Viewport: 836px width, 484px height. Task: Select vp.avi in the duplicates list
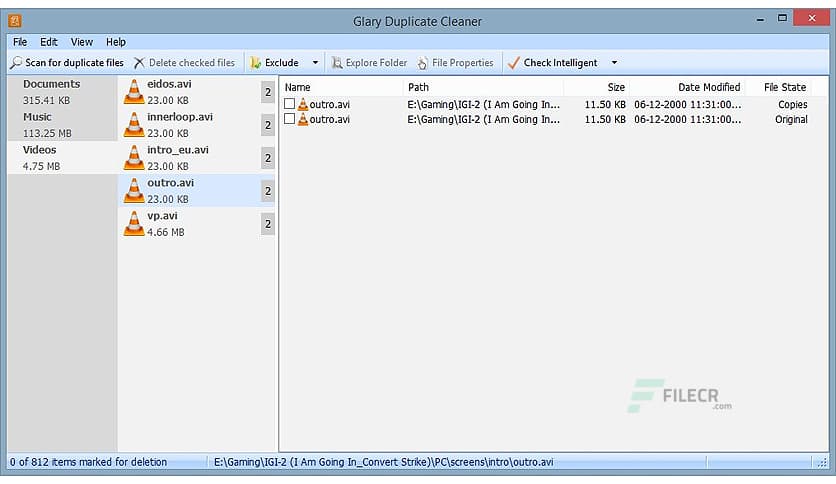[196, 224]
